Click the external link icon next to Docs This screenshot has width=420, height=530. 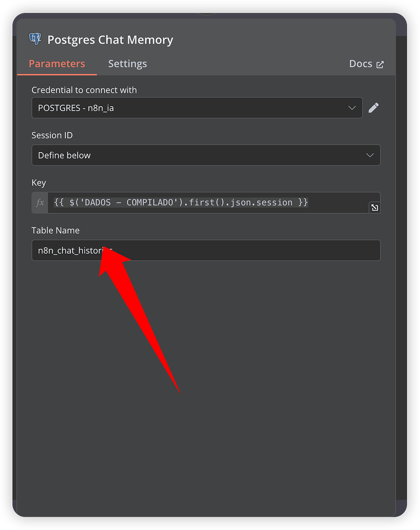[x=380, y=65]
